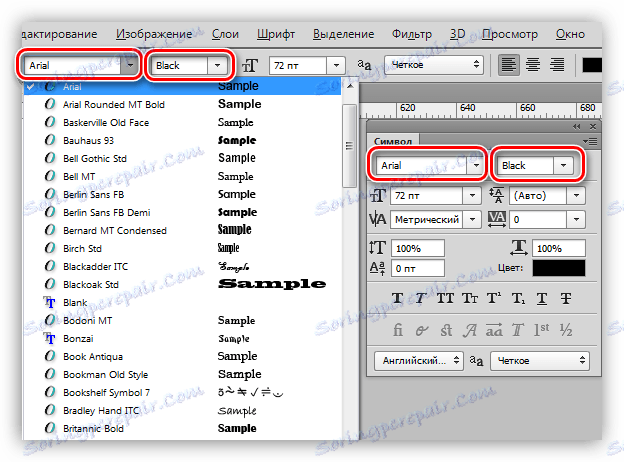Click the swash A icon
The image size is (624, 462).
click(470, 330)
